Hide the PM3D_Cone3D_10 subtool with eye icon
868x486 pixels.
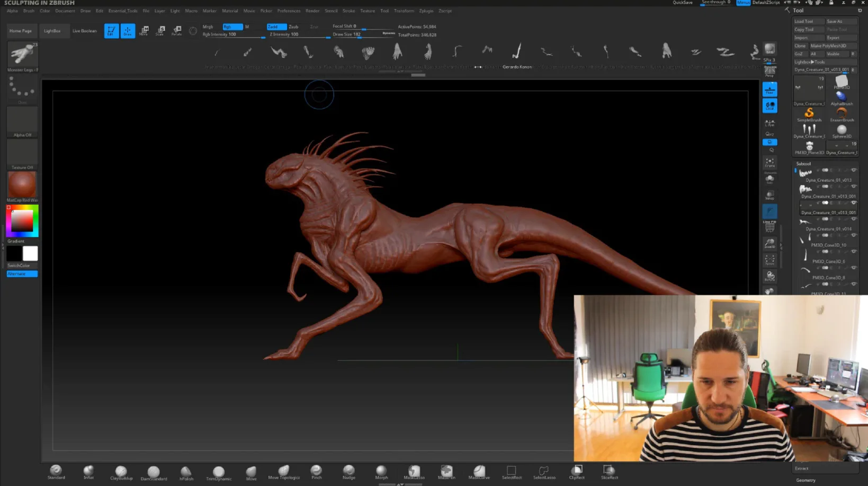click(x=853, y=235)
